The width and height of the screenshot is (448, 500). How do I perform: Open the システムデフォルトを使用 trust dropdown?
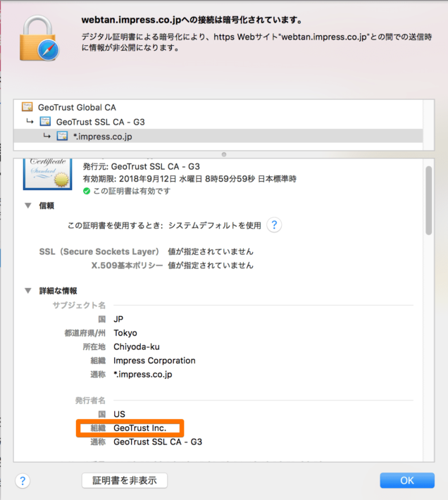[x=214, y=225]
